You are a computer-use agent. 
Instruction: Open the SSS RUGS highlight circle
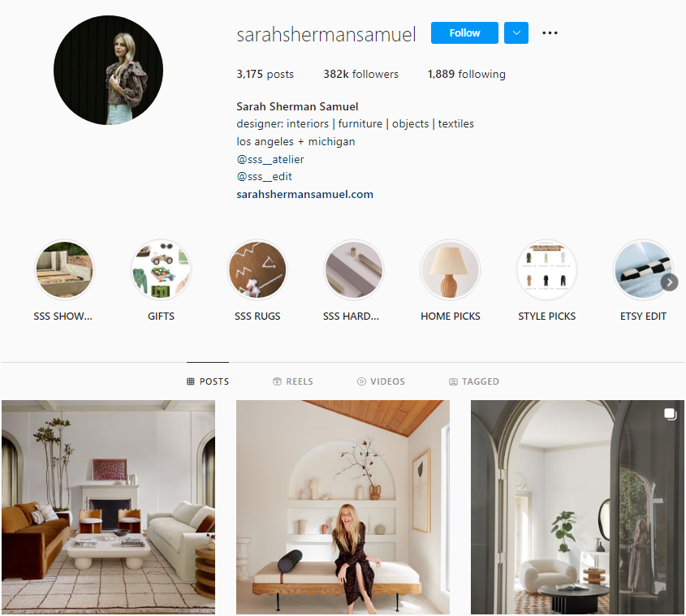pos(257,269)
